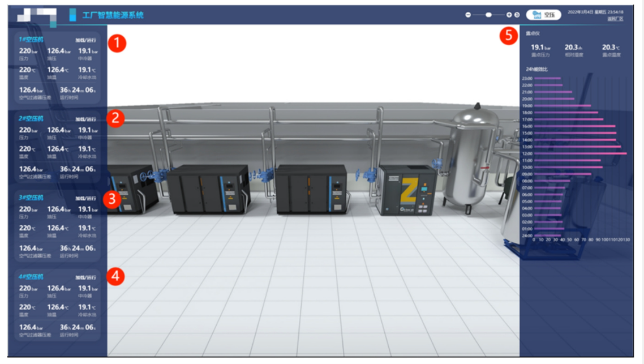Click 19.1 ℃ 冷却水出 value in 4#空压机 card

(87, 307)
